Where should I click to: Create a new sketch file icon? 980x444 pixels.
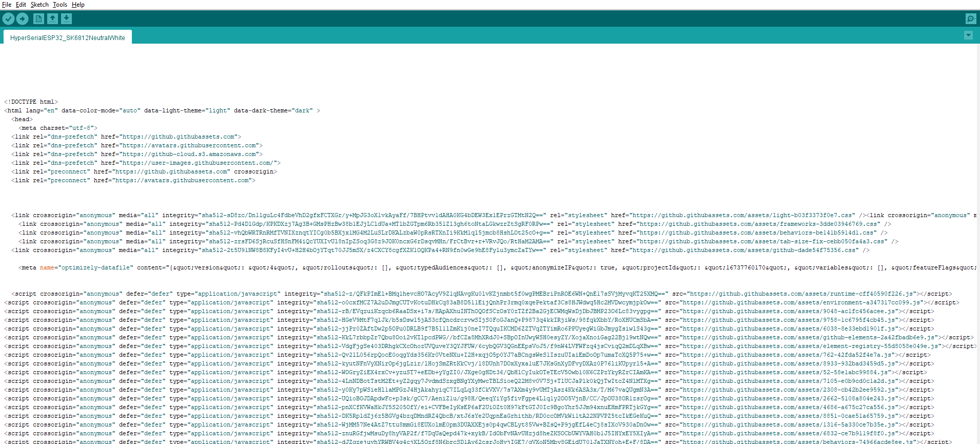click(x=38, y=19)
